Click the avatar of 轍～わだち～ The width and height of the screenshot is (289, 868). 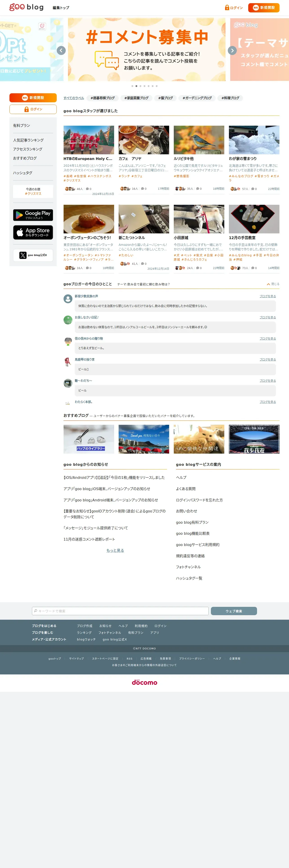[68, 384]
